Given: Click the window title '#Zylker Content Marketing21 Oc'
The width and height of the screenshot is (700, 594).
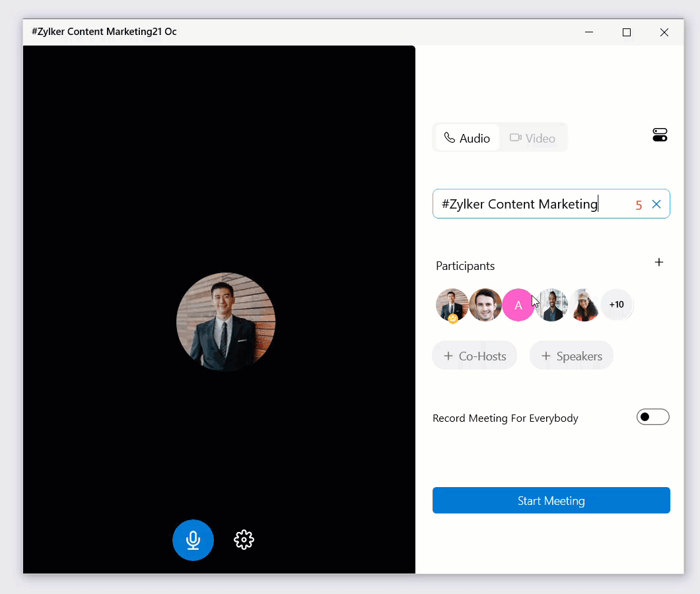Looking at the screenshot, I should click(x=104, y=32).
